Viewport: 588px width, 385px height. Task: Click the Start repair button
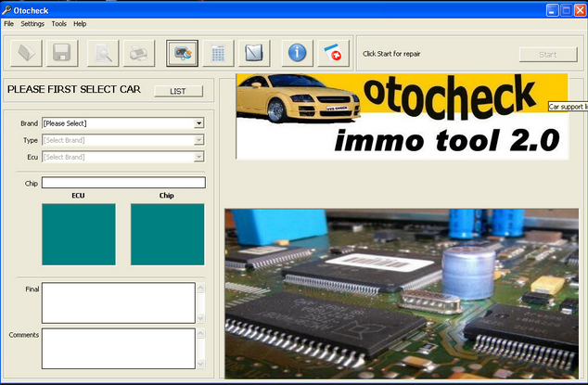[x=548, y=55]
